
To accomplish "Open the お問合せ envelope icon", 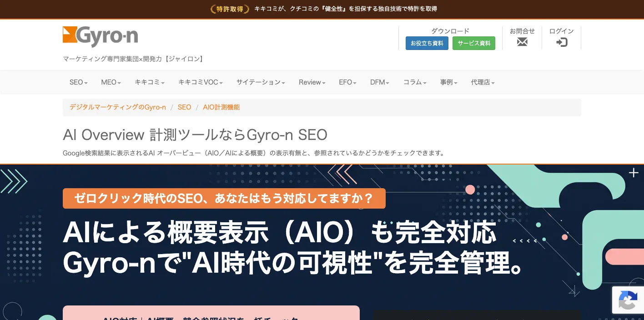I will 522,42.
